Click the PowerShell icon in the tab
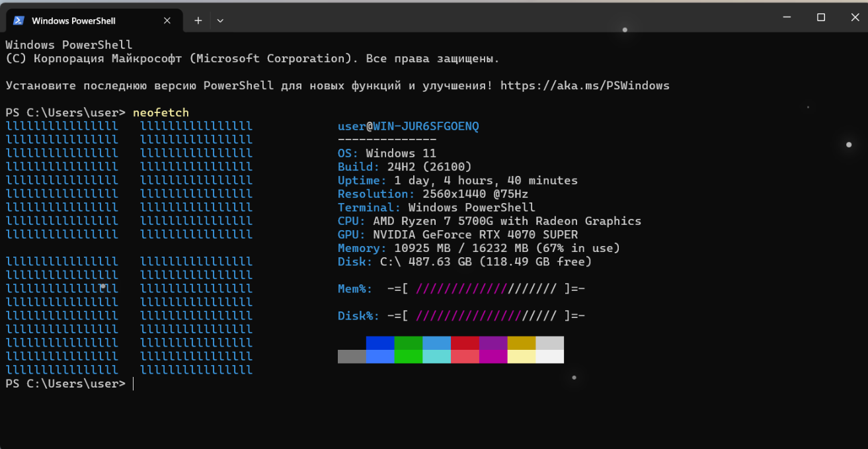 click(19, 20)
